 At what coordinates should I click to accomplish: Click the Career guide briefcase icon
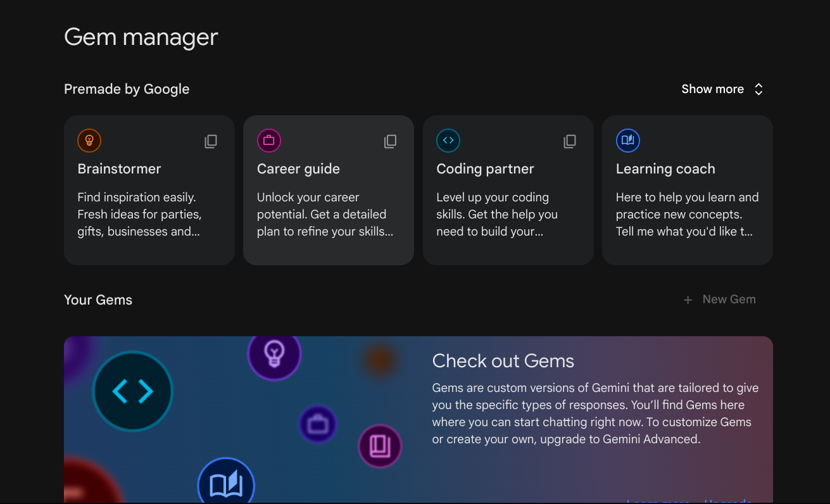click(x=269, y=141)
